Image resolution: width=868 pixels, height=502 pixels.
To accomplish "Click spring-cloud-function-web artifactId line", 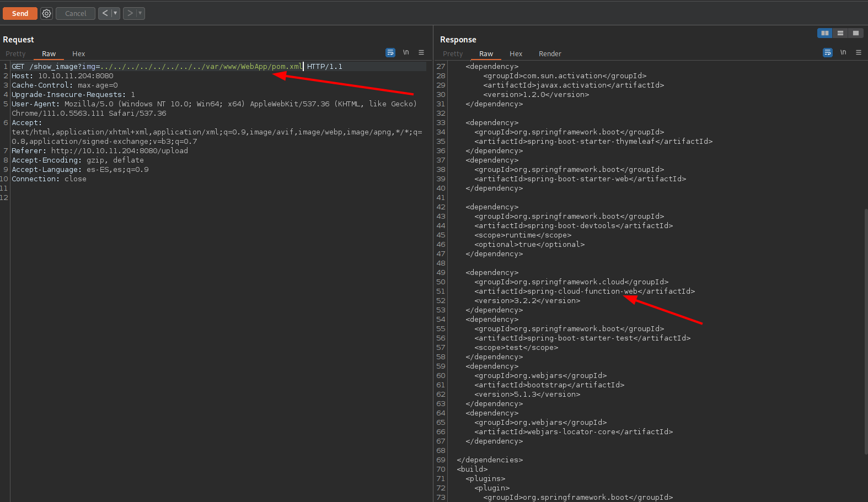I will tap(585, 291).
